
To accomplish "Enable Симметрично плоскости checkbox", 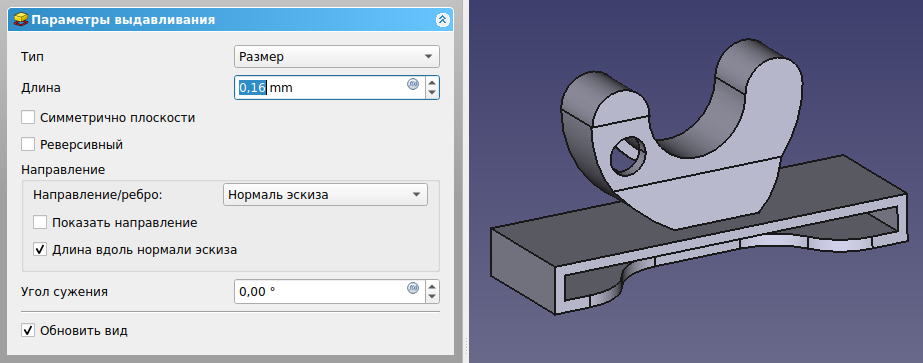I will click(28, 118).
